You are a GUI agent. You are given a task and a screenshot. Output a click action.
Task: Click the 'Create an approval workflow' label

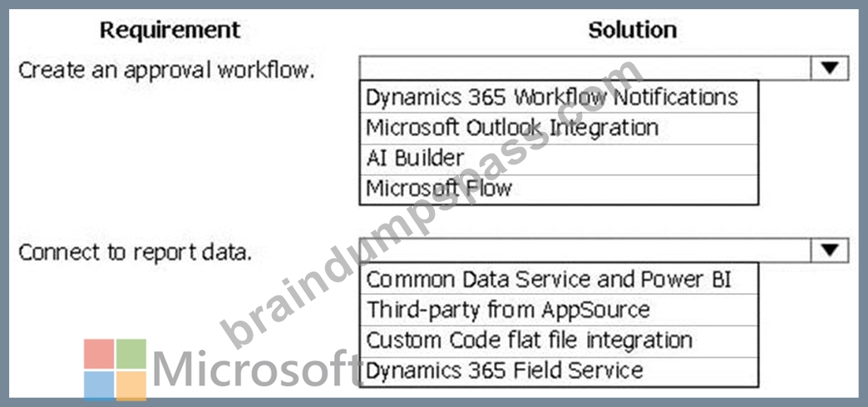tap(166, 71)
